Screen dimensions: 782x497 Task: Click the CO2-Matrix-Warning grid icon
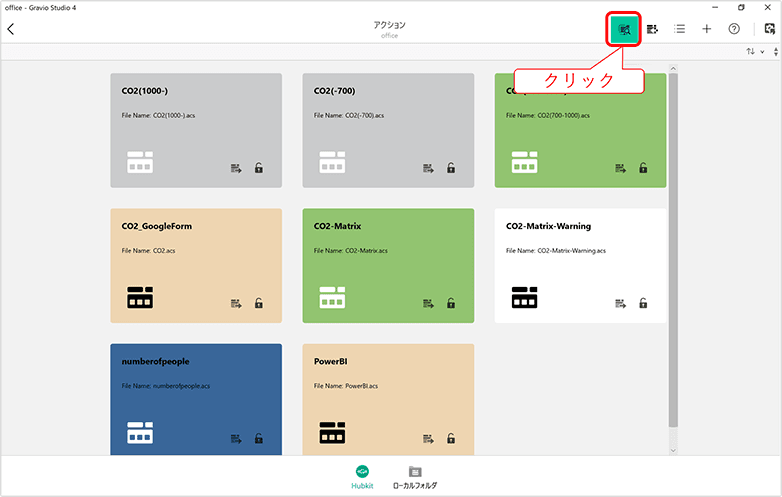[x=524, y=297]
